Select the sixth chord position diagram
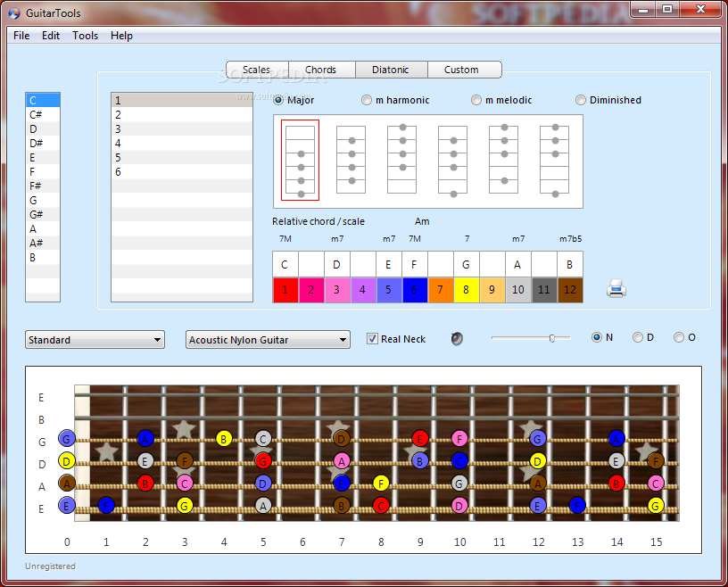This screenshot has height=587, width=728. click(554, 161)
